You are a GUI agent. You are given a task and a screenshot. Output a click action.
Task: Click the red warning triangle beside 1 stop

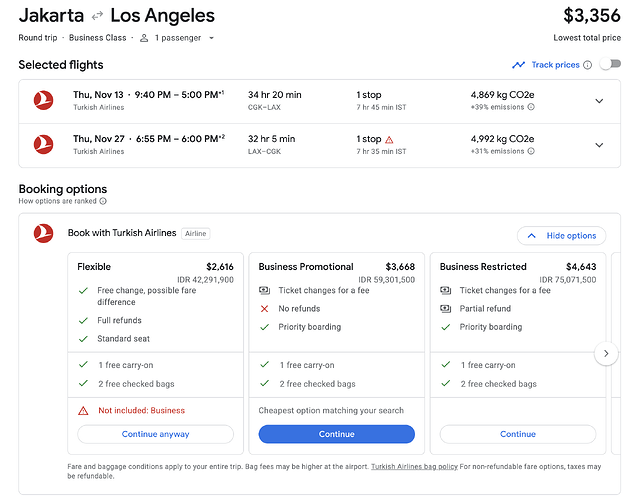[389, 140]
